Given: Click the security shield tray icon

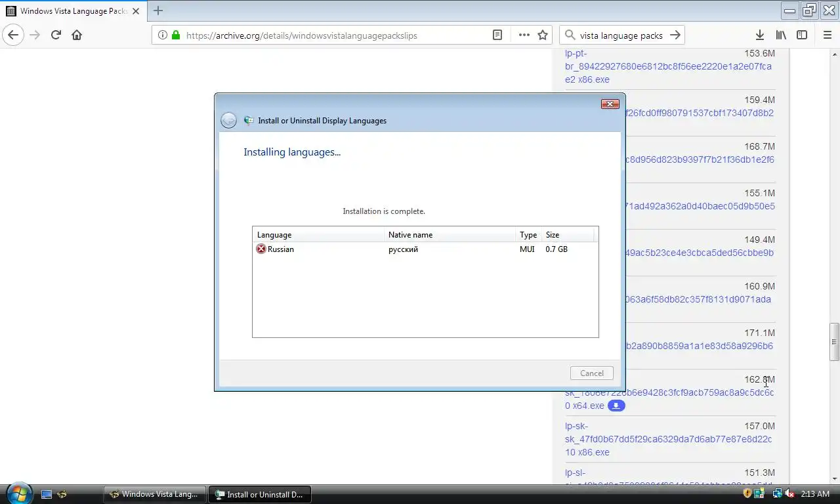Looking at the screenshot, I should tap(747, 493).
